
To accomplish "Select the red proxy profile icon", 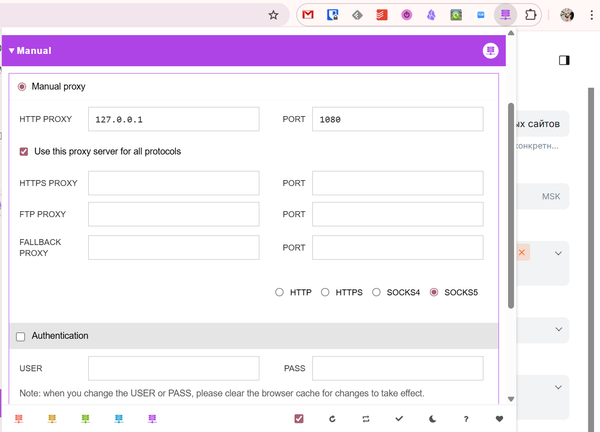I will click(19, 419).
